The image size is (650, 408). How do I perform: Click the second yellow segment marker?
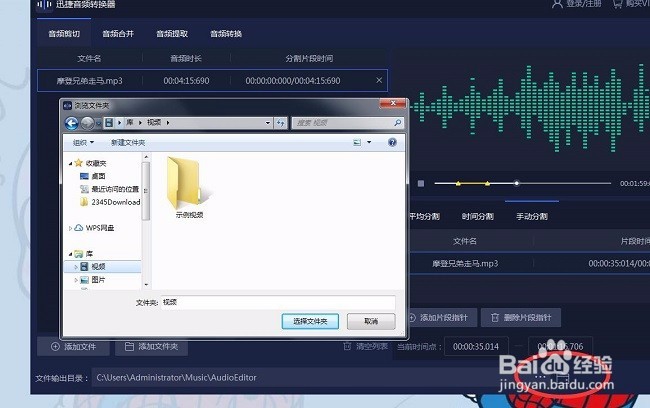(488, 183)
